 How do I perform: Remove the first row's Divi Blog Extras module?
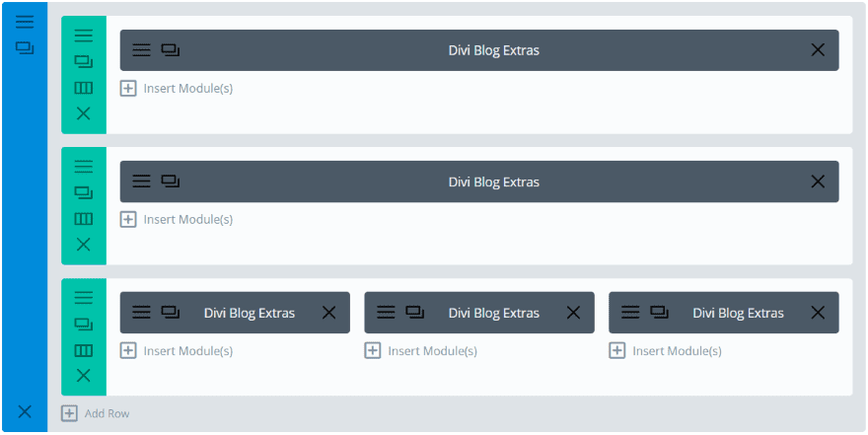click(818, 50)
